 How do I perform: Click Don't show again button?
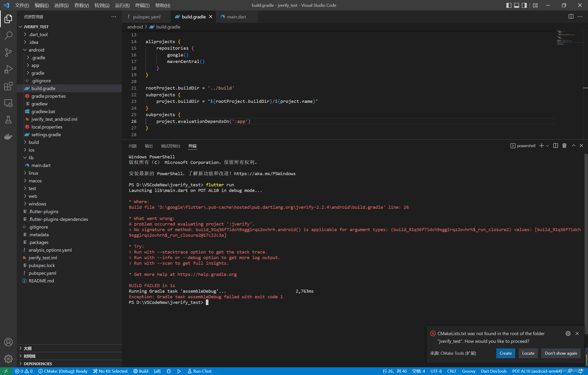coord(561,353)
